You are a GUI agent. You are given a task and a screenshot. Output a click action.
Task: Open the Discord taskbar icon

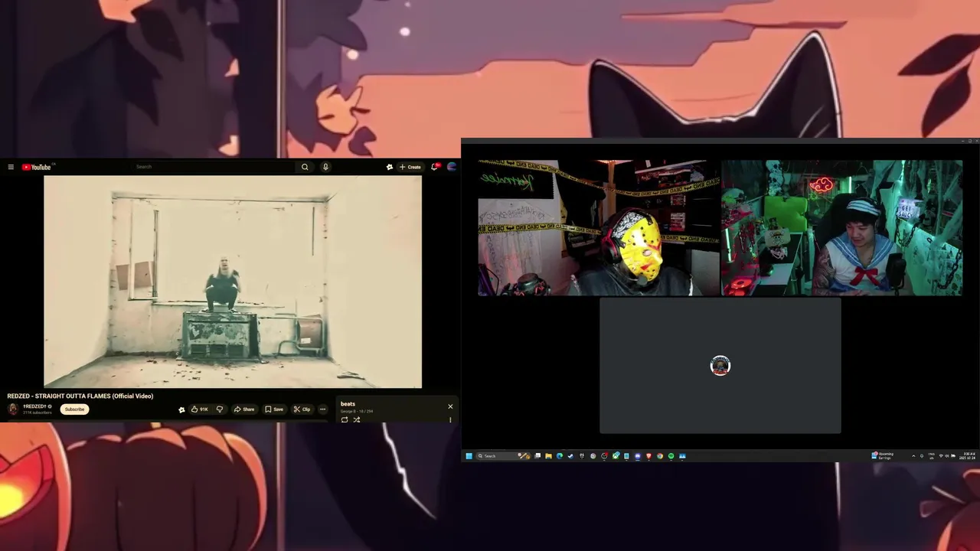click(x=638, y=456)
